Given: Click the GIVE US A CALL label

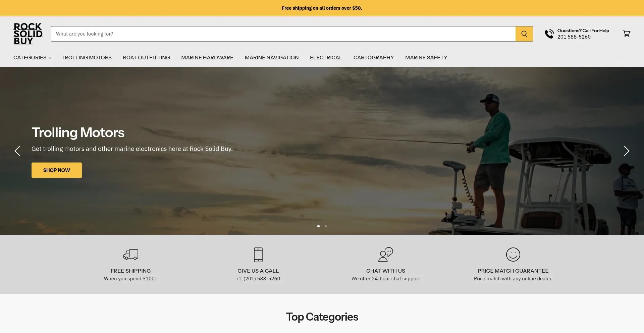Looking at the screenshot, I should [x=258, y=271].
